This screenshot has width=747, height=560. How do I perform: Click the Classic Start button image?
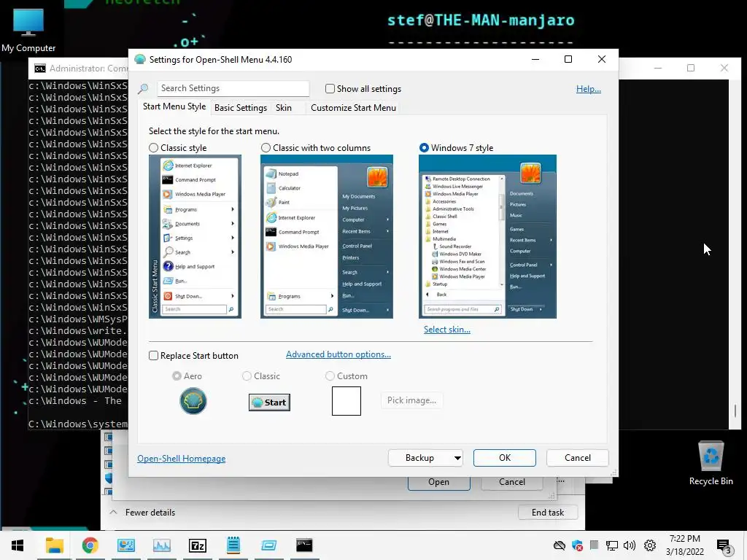pos(269,402)
